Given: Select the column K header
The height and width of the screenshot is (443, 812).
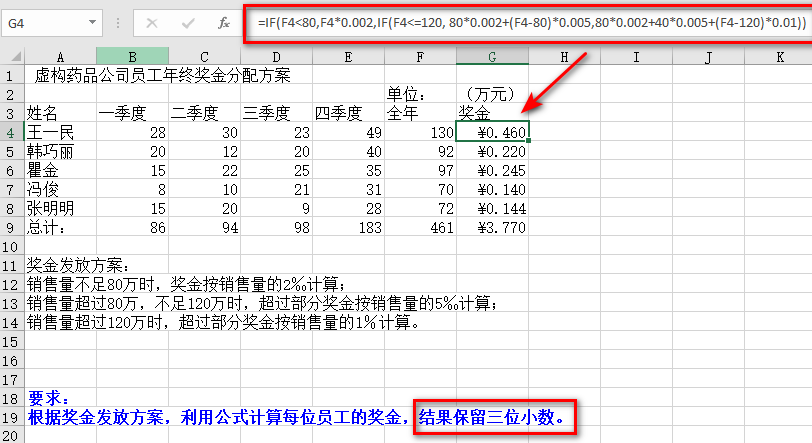Looking at the screenshot, I should point(779,57).
